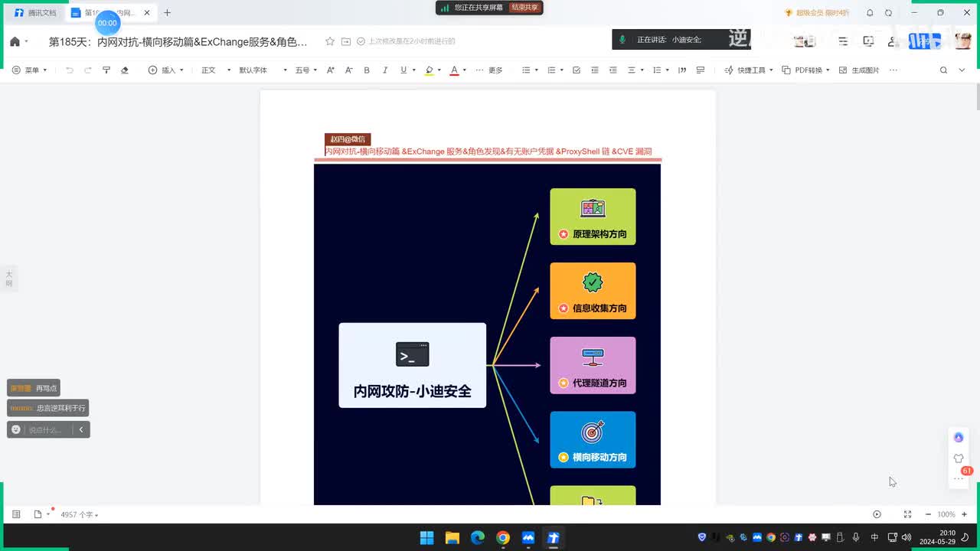
Task: Open the 五号 font size dropdown
Action: coord(306,70)
